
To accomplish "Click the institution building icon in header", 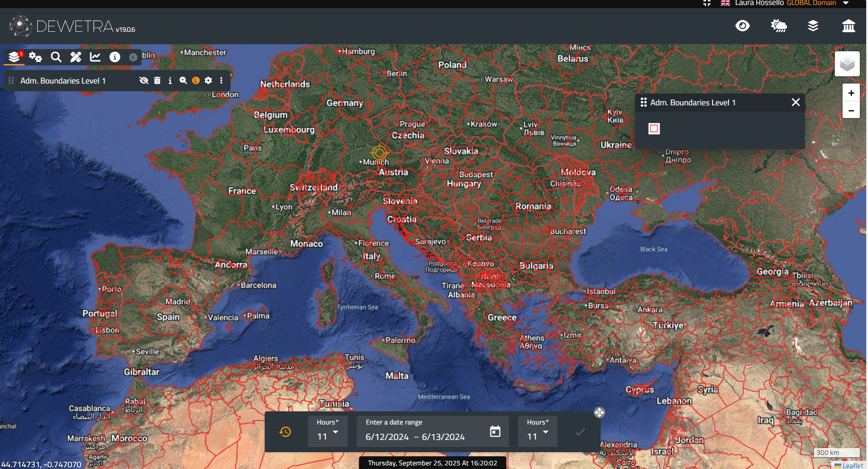I will pyautogui.click(x=848, y=26).
